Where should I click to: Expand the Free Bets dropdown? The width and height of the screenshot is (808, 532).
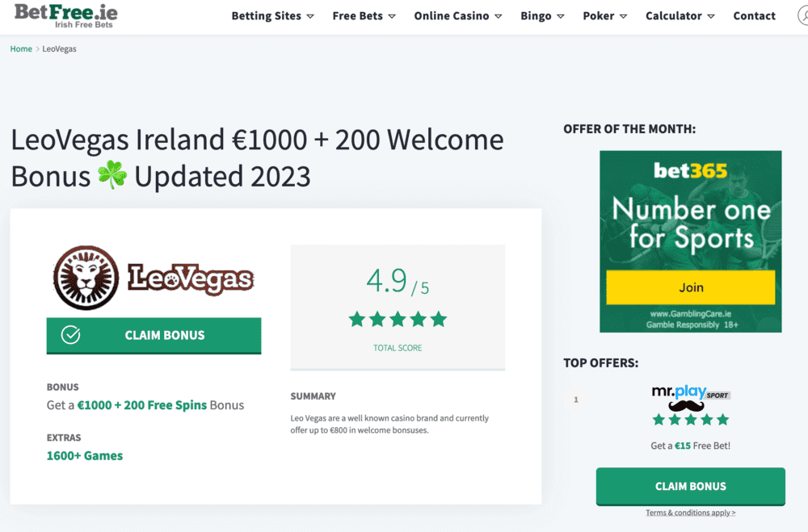pos(364,16)
